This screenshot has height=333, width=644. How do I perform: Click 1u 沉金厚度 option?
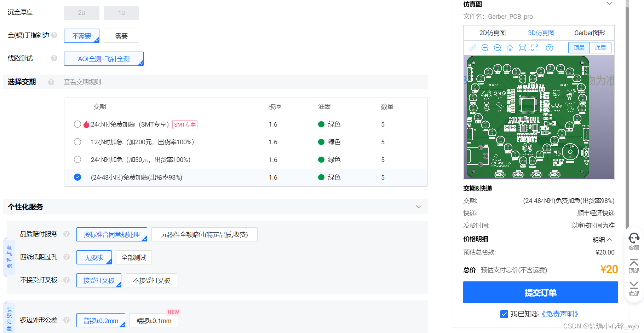point(121,13)
